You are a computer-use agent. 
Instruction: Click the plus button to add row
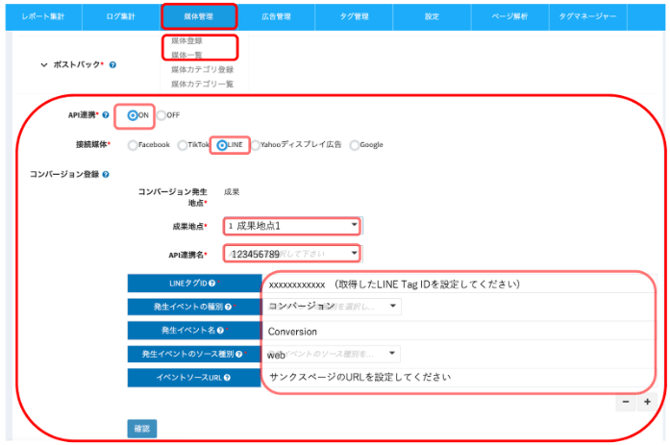click(647, 401)
